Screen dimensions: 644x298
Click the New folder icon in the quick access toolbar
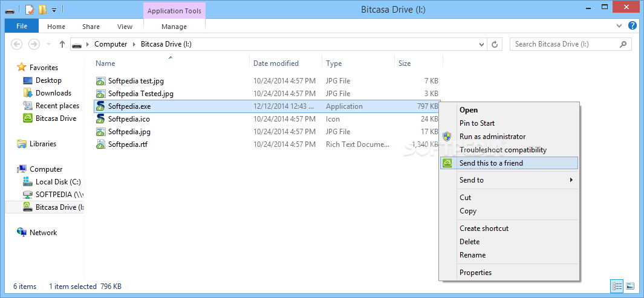(x=42, y=10)
